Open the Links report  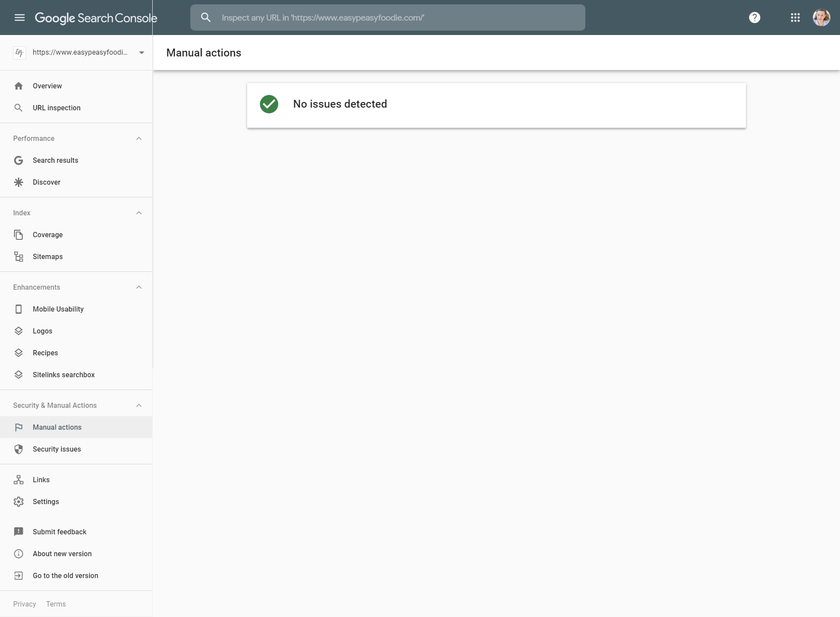click(41, 480)
